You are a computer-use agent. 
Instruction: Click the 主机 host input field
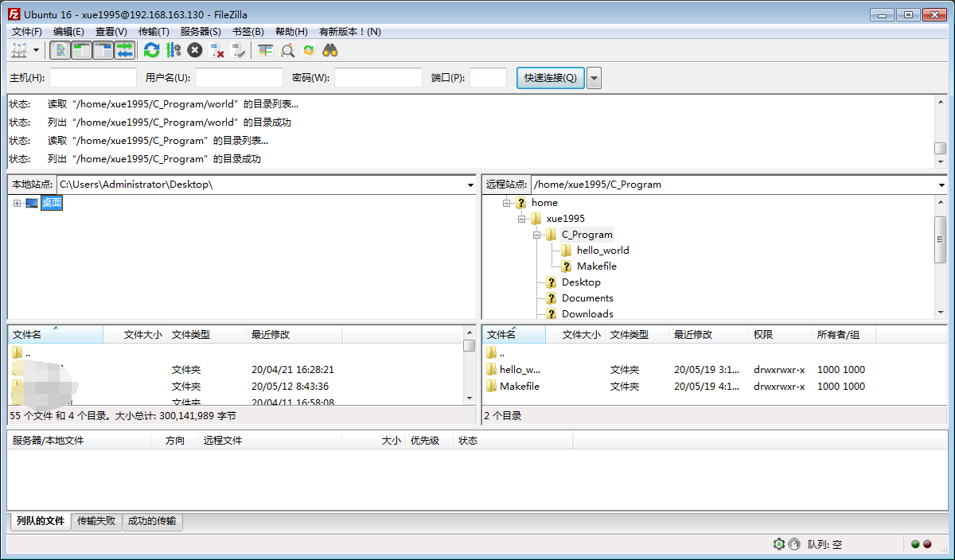point(93,77)
